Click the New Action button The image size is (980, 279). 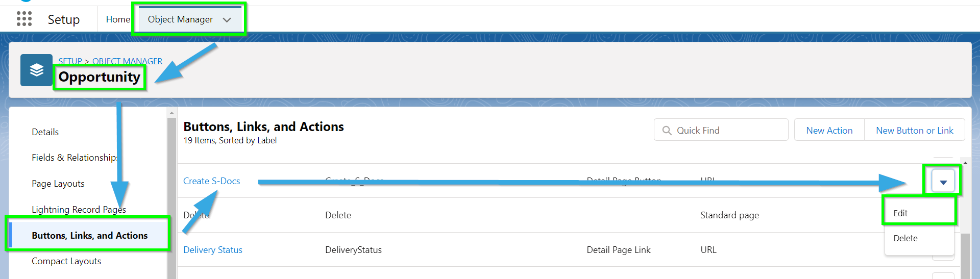click(x=829, y=131)
